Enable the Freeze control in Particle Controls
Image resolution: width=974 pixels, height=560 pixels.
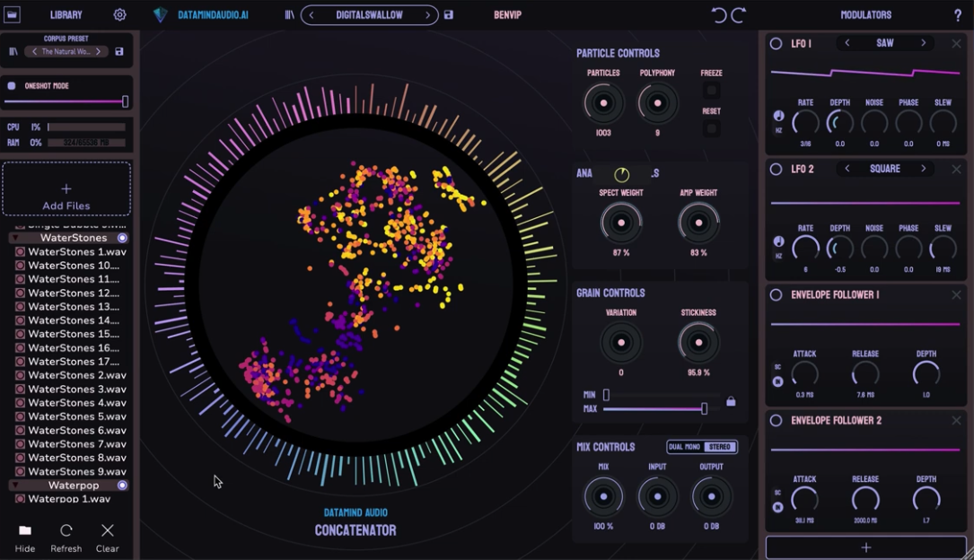click(712, 89)
